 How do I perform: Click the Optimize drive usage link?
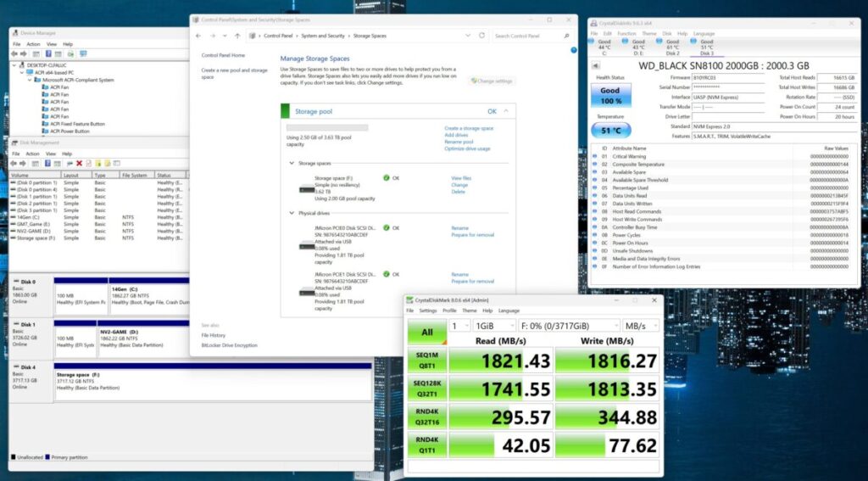[x=467, y=148]
